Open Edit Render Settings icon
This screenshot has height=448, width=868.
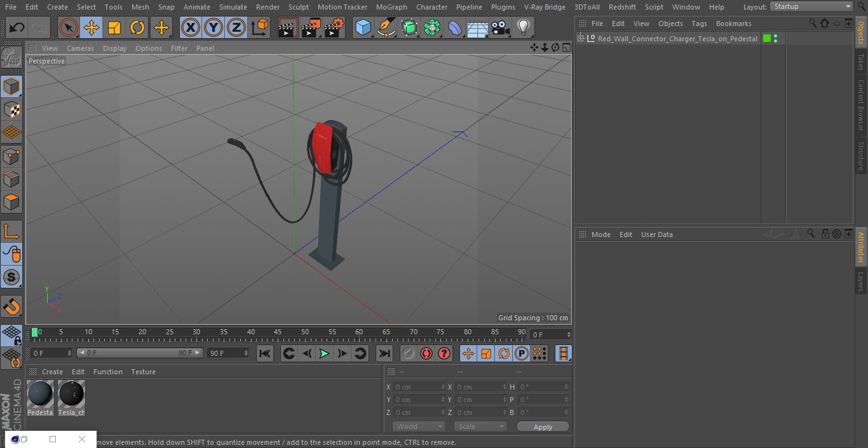point(334,27)
